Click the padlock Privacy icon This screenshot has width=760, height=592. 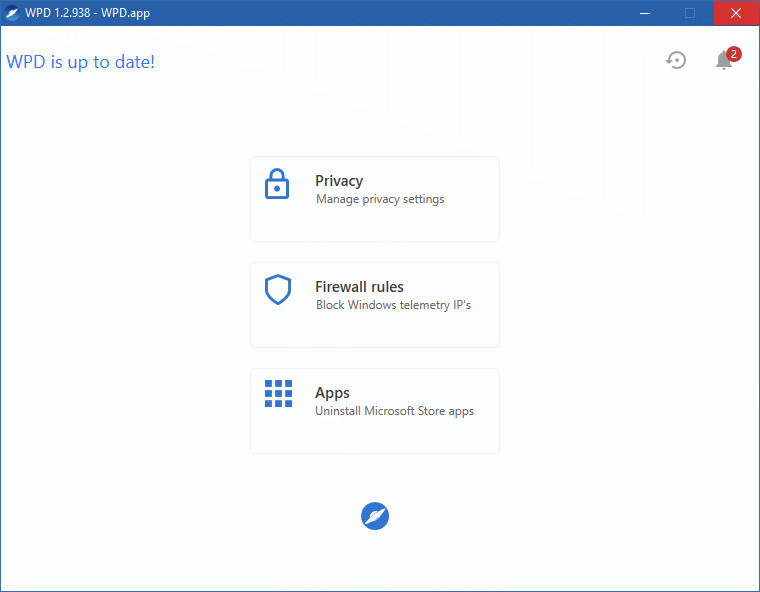tap(277, 184)
